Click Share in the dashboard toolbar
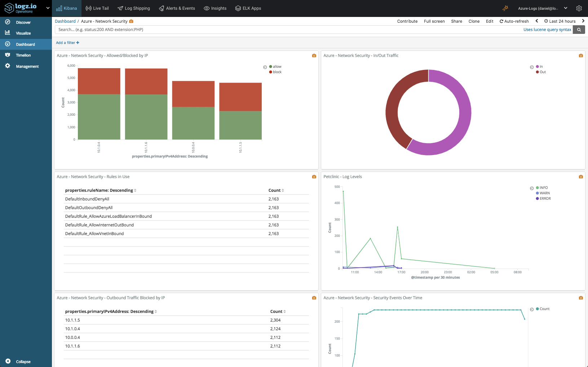Screen dimensions: 588x367 (457, 21)
